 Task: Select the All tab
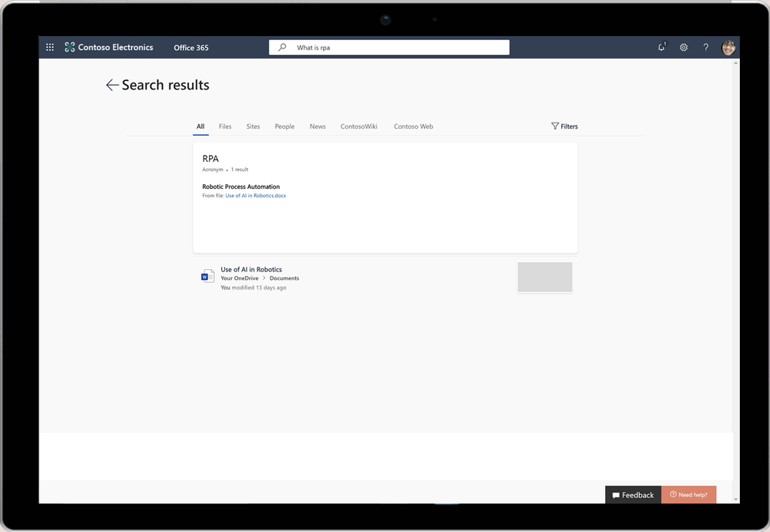coord(200,126)
